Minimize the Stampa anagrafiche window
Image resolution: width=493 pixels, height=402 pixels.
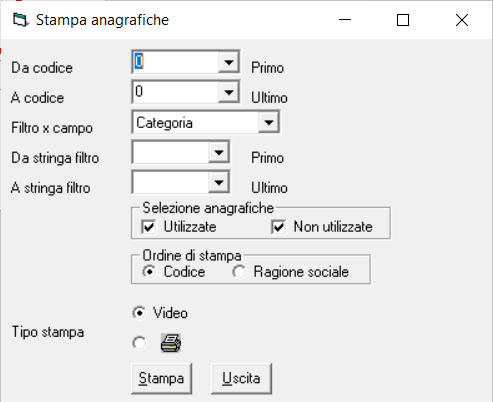[x=345, y=20]
